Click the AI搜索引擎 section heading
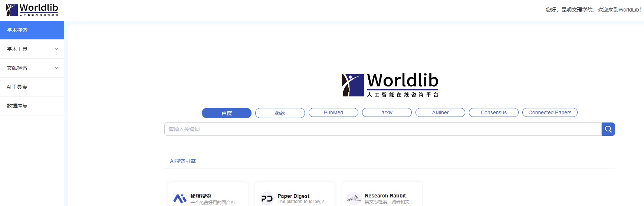644x206 pixels. pyautogui.click(x=183, y=161)
